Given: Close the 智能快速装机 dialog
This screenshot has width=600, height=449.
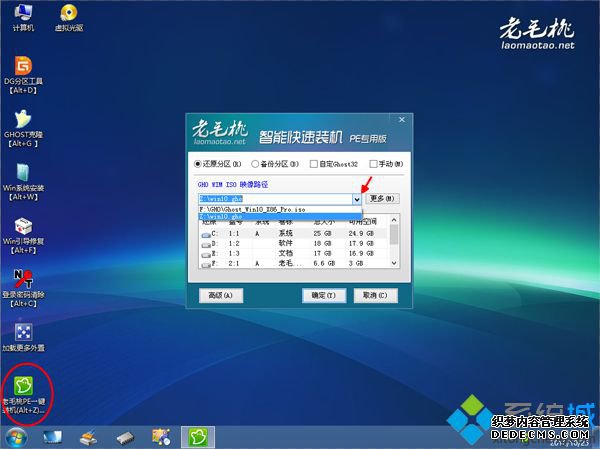Looking at the screenshot, I should click(402, 120).
